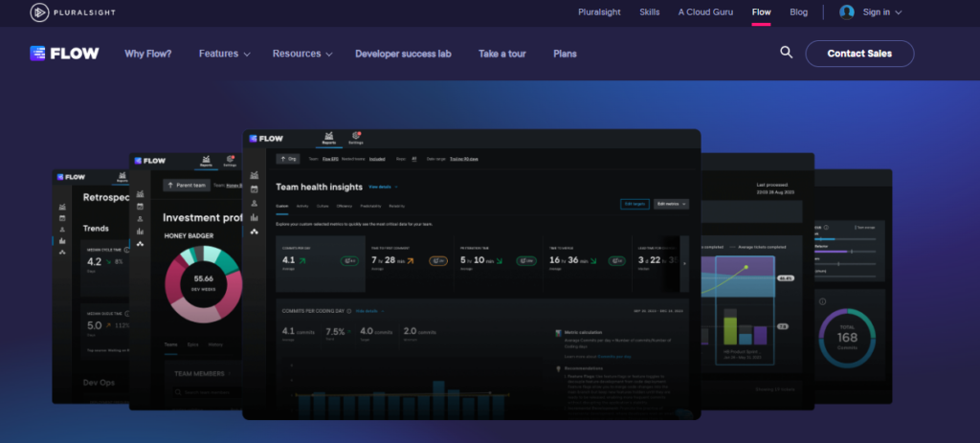
Task: Select the Flow tab in the top bar
Action: pyautogui.click(x=761, y=11)
